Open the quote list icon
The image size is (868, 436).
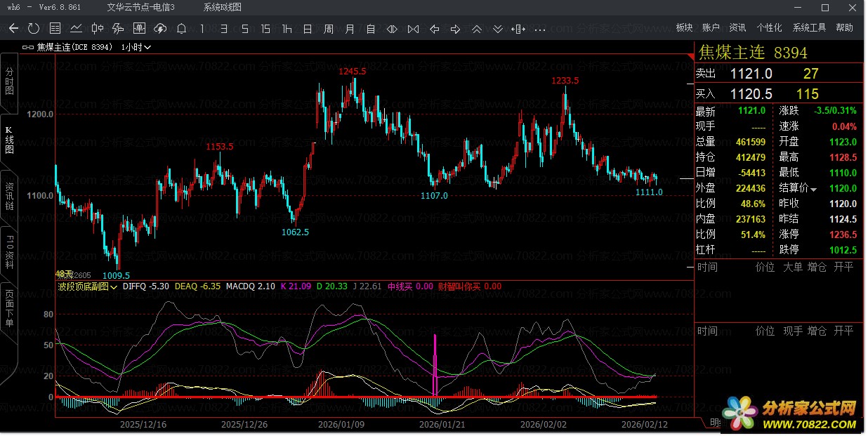pos(55,29)
